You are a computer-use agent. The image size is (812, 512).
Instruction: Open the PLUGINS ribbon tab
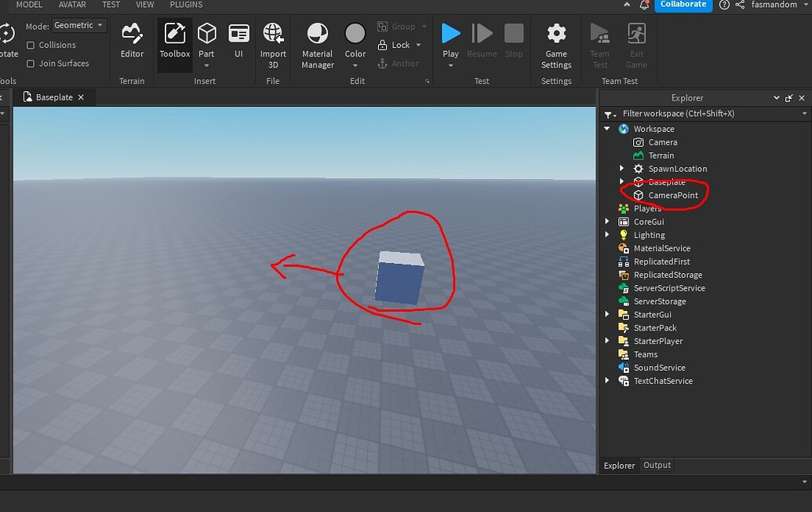point(185,5)
